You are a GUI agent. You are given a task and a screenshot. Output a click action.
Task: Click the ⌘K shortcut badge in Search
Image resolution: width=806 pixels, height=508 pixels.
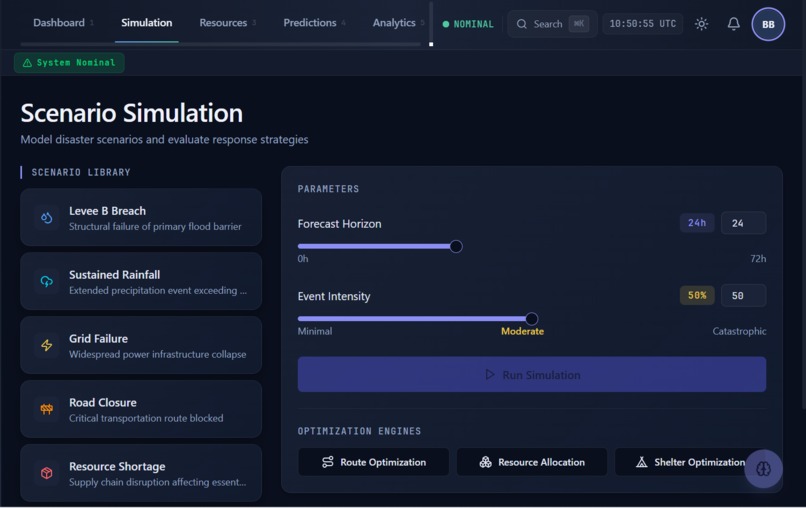(x=579, y=24)
